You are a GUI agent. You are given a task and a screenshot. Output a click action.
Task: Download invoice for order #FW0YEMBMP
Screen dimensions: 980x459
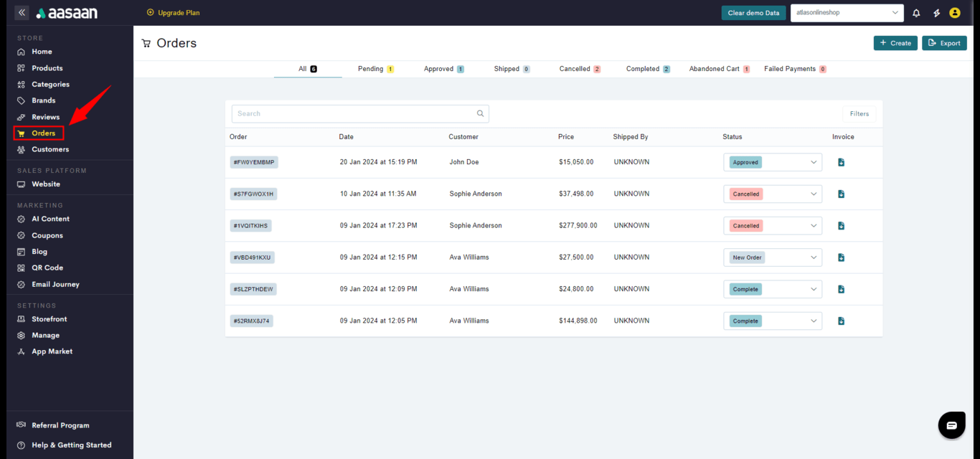click(x=841, y=162)
